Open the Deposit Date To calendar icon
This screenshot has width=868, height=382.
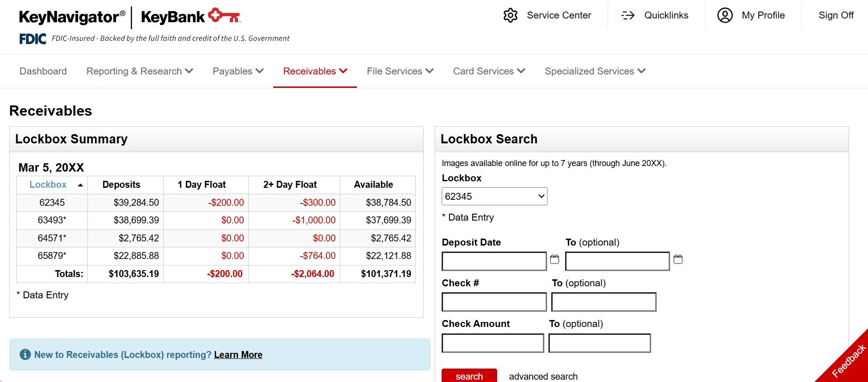click(678, 259)
